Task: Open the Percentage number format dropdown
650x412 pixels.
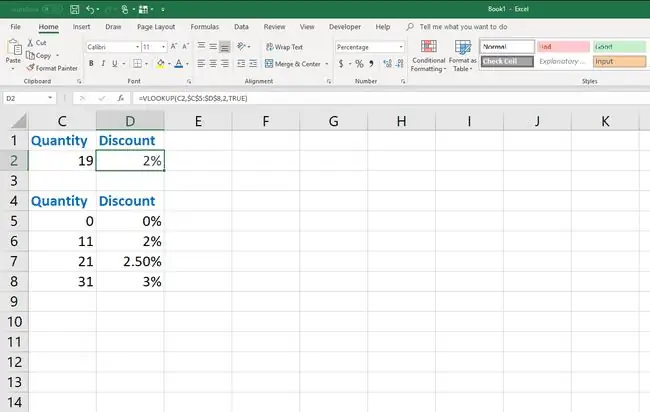Action: tap(401, 47)
